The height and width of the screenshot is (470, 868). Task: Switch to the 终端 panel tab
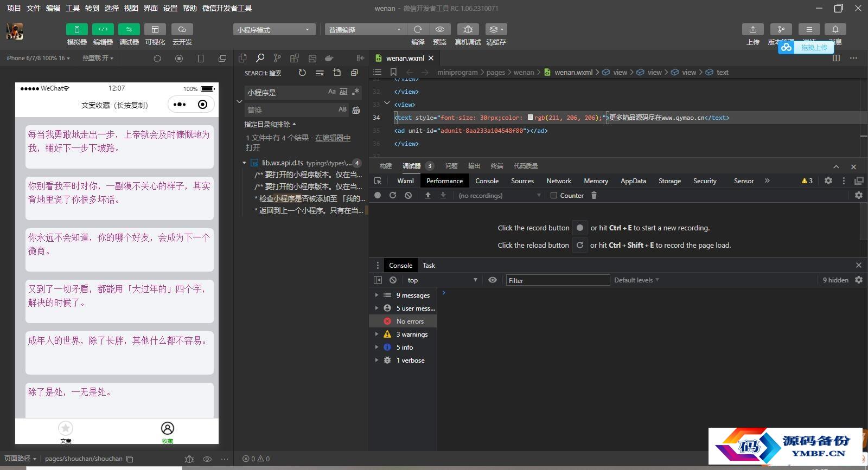pos(497,166)
